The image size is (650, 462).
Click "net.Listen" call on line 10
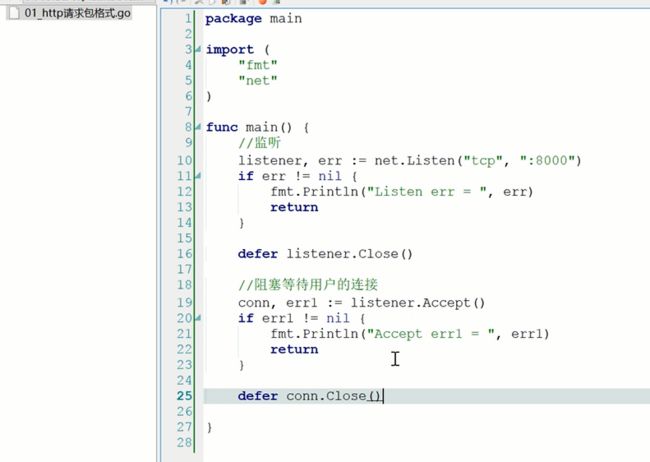click(x=415, y=160)
